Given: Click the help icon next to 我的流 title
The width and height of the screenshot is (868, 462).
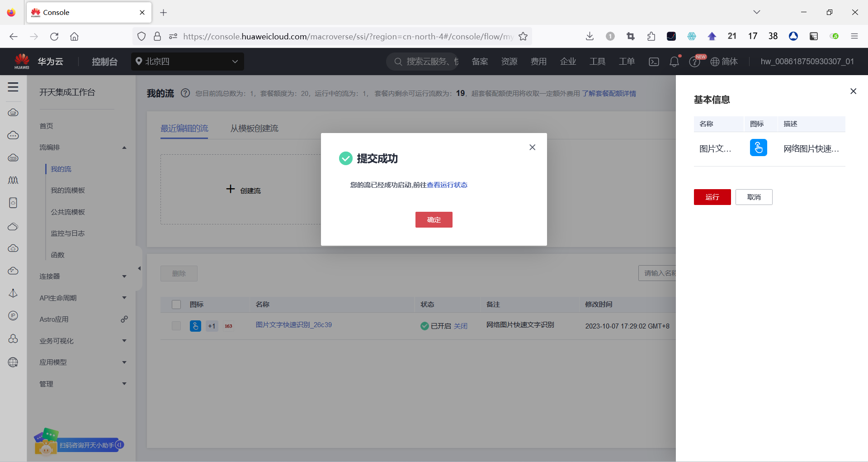Looking at the screenshot, I should (185, 93).
